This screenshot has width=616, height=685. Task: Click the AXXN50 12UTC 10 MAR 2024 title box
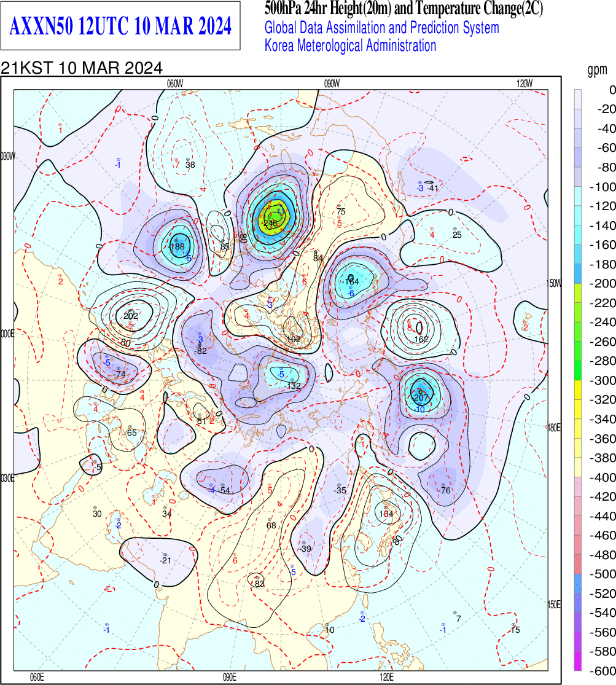click(x=120, y=26)
